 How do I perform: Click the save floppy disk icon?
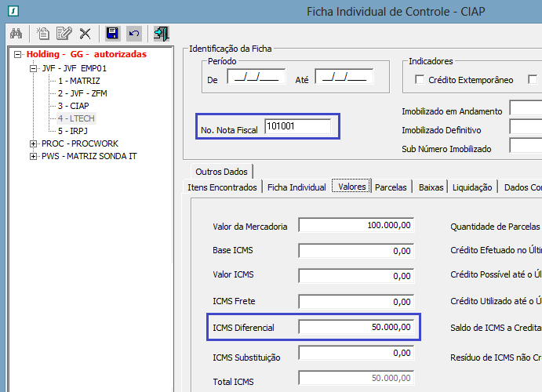[112, 33]
